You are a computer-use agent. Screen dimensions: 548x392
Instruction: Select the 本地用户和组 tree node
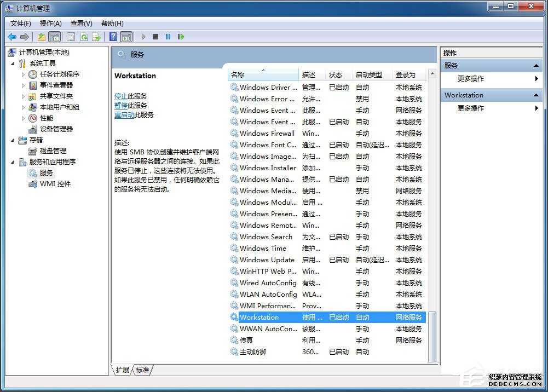coord(60,107)
